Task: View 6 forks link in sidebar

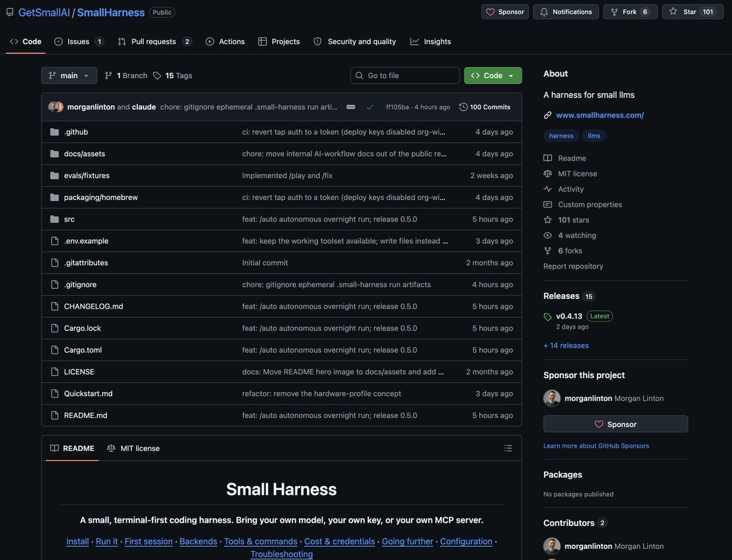Action: (563, 251)
